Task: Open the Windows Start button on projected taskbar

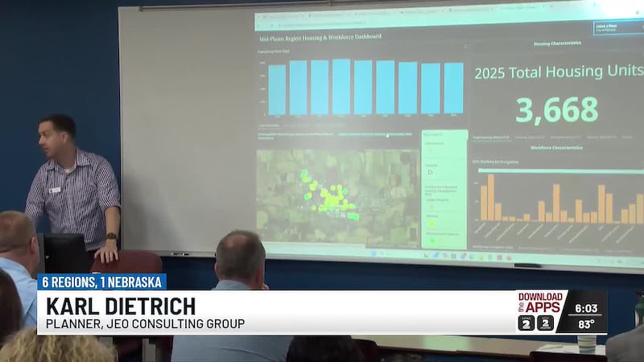Action: coord(374,253)
